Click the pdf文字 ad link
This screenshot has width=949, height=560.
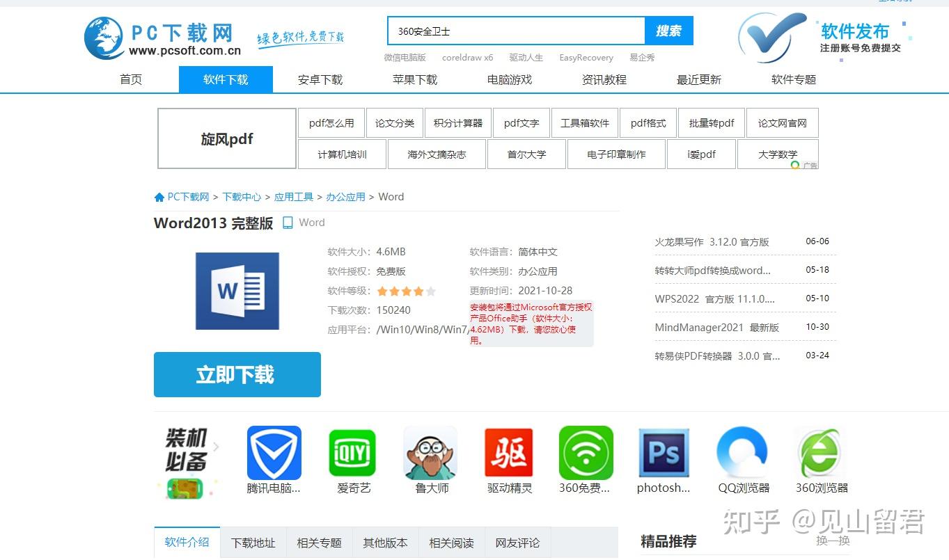521,123
